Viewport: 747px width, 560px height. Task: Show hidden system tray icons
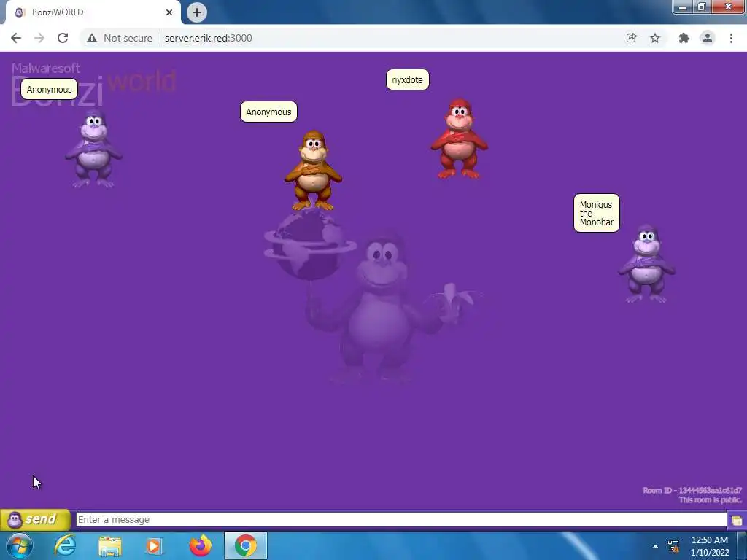656,546
